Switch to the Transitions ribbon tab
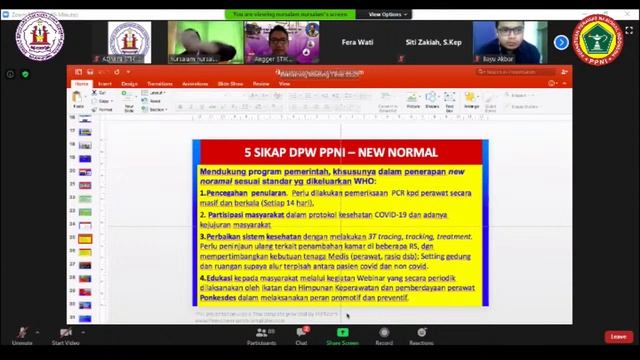 160,84
